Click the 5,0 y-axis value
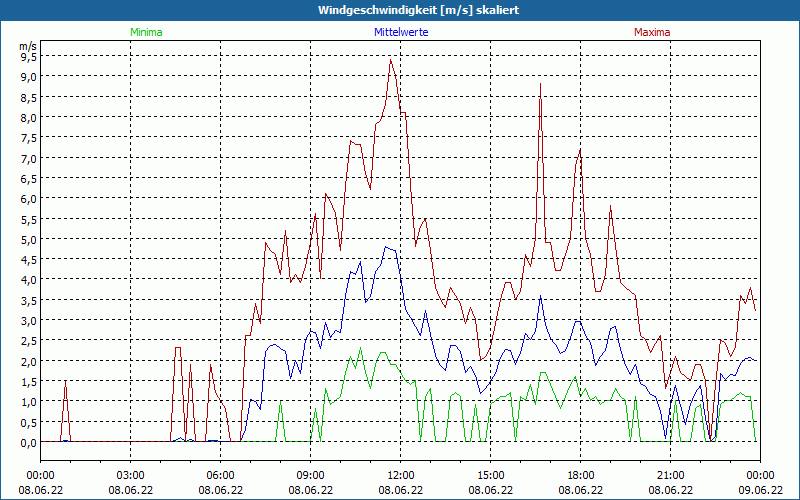 tap(29, 240)
